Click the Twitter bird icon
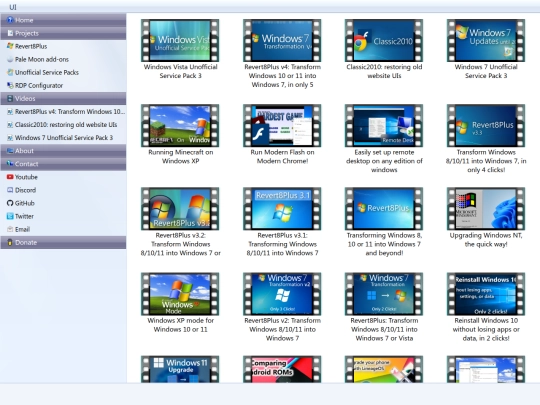 10,216
